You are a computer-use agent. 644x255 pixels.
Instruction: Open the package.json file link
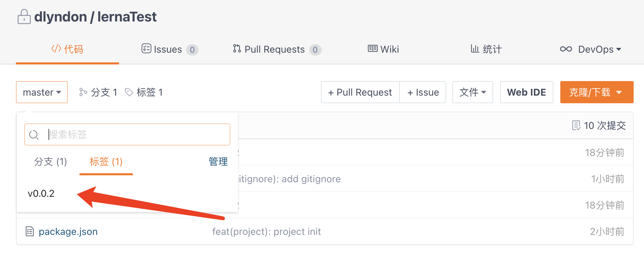tap(68, 231)
